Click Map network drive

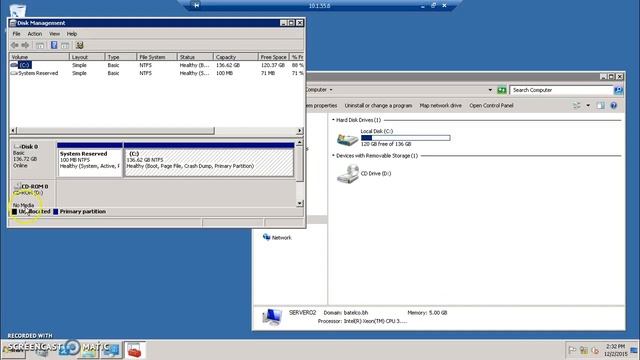click(x=440, y=106)
